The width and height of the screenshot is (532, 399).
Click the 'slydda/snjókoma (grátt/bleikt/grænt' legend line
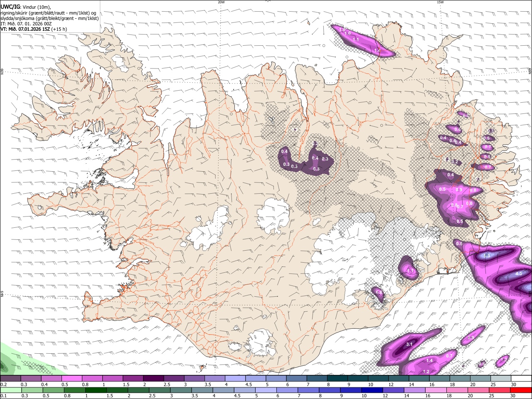[x=49, y=18]
